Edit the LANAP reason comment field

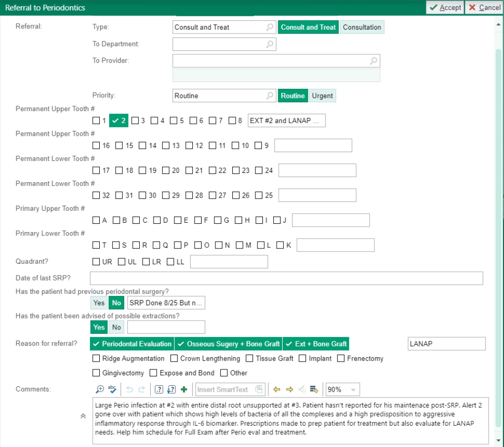(447, 344)
